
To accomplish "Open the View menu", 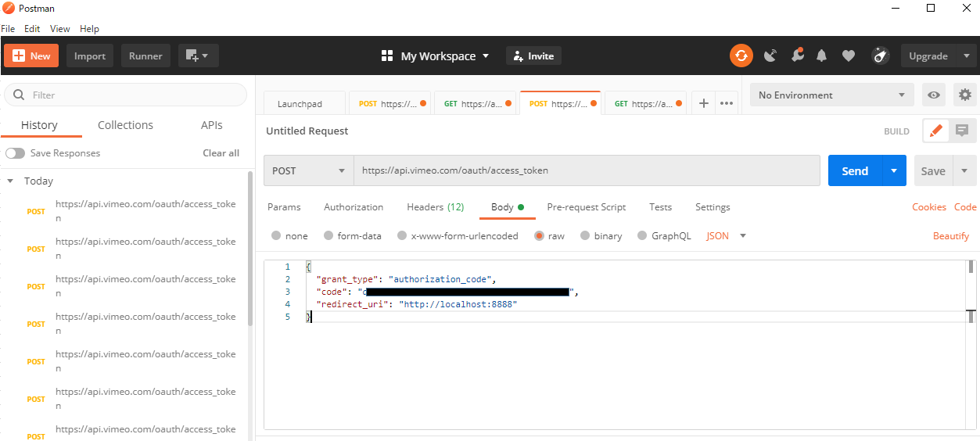I will point(60,29).
